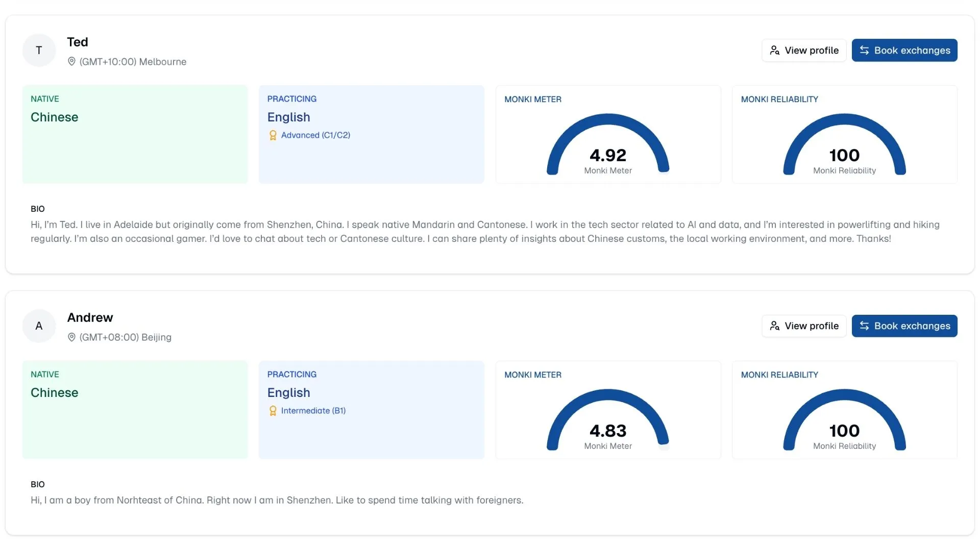Click Ted's Monki Meter gauge showing 4.92
The width and height of the screenshot is (980, 551).
(607, 145)
